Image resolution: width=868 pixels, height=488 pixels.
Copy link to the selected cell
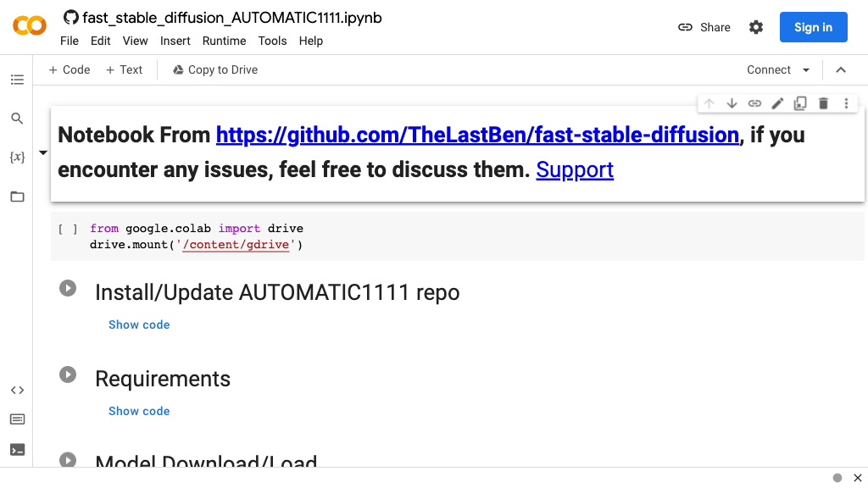click(x=754, y=103)
